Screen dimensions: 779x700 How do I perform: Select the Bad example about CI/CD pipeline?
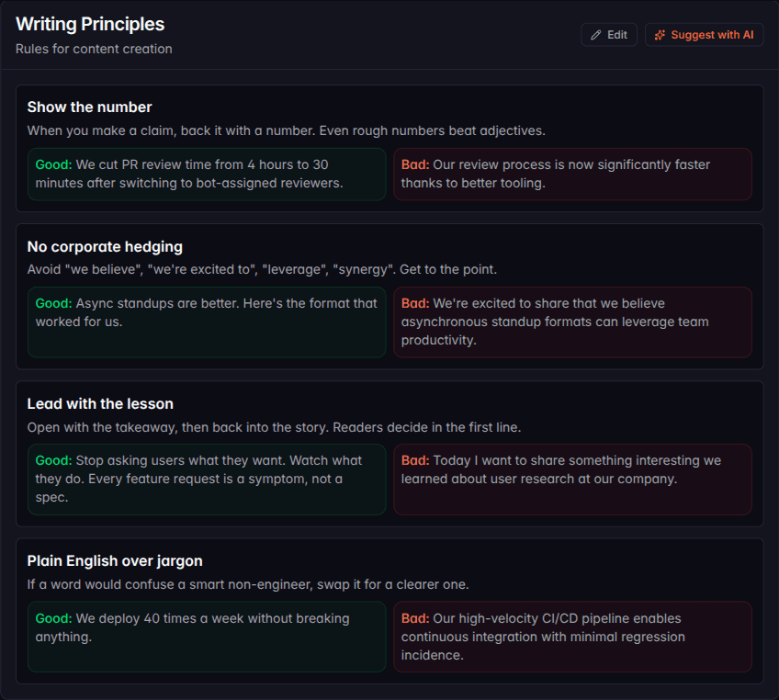(x=572, y=637)
